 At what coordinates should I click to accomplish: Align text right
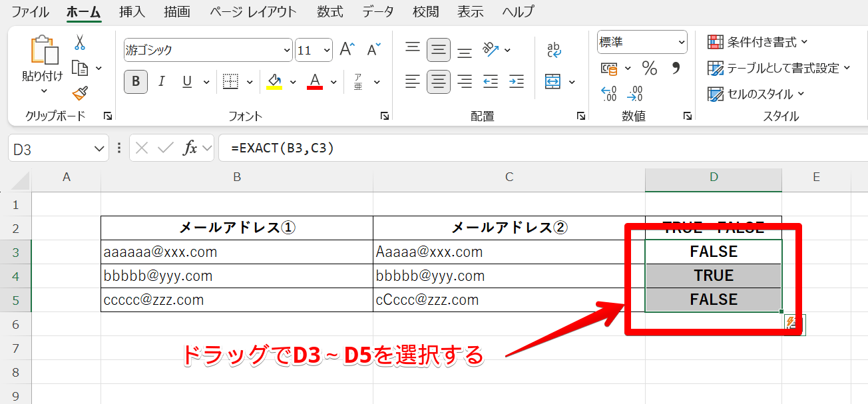[465, 82]
